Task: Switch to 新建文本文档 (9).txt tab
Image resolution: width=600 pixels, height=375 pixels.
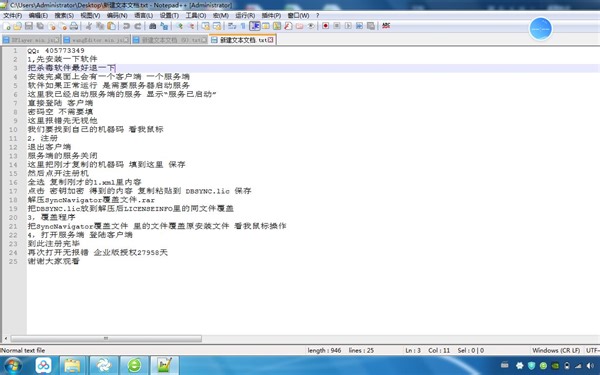Action: click(x=170, y=40)
